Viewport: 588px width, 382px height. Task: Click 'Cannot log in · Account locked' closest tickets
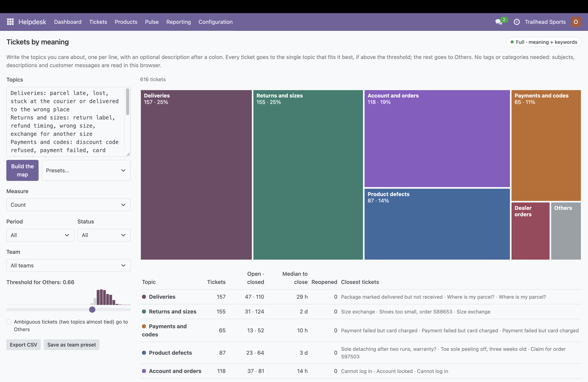[x=394, y=371]
